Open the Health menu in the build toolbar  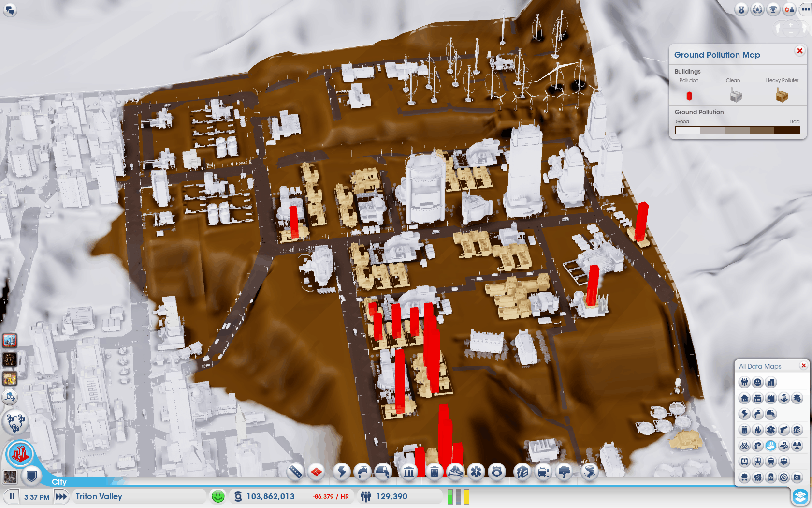(x=476, y=471)
